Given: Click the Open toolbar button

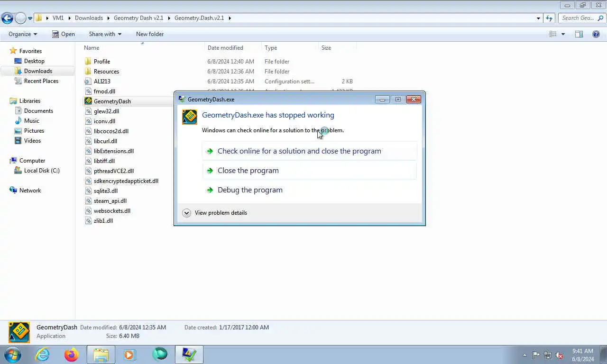Looking at the screenshot, I should click(x=64, y=34).
